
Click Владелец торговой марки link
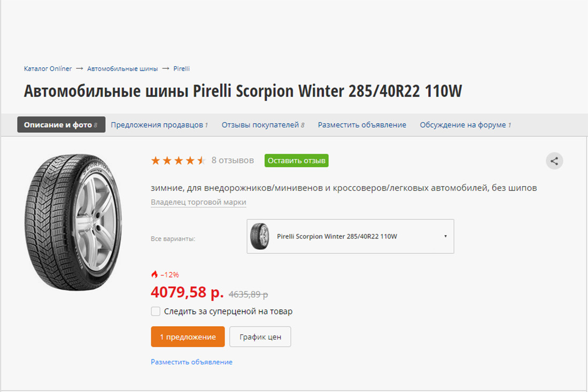(198, 202)
